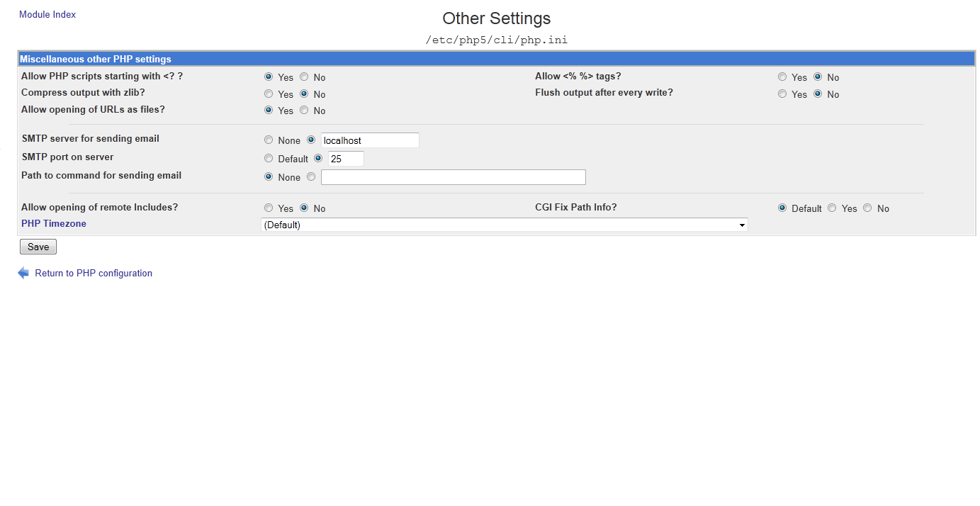Click the Other Settings page title
This screenshot has width=980, height=506.
[497, 18]
